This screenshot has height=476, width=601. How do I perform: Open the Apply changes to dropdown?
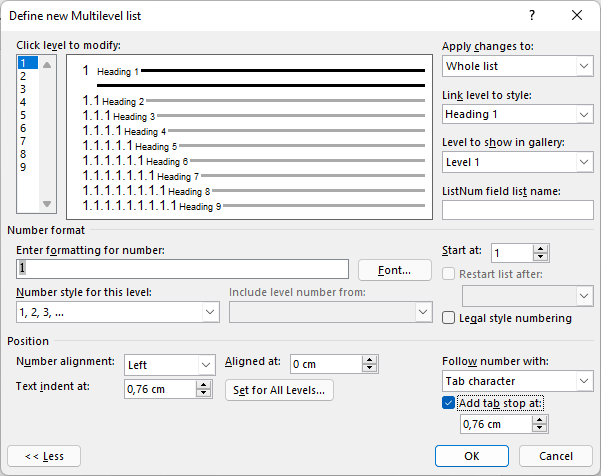tap(517, 66)
